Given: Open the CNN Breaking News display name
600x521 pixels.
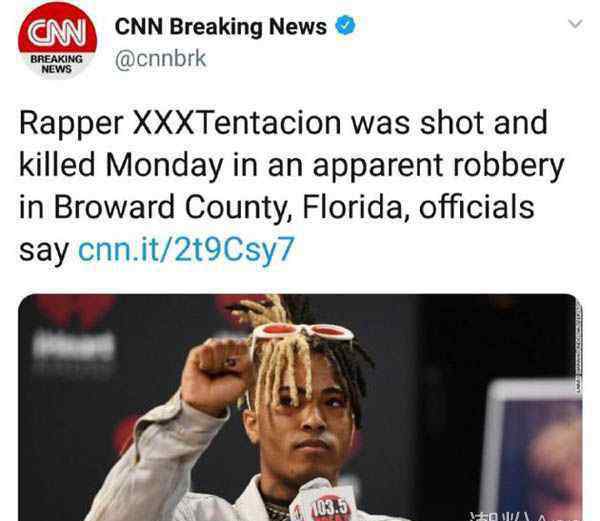Looking at the screenshot, I should pyautogui.click(x=221, y=26).
